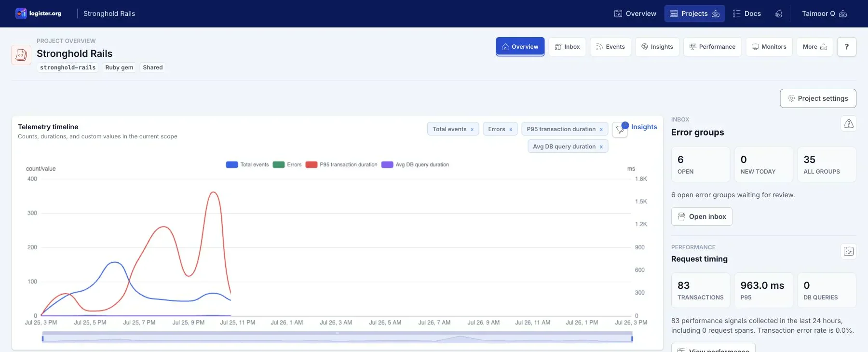Toggle the P95 transaction duration legend swatch

point(312,164)
